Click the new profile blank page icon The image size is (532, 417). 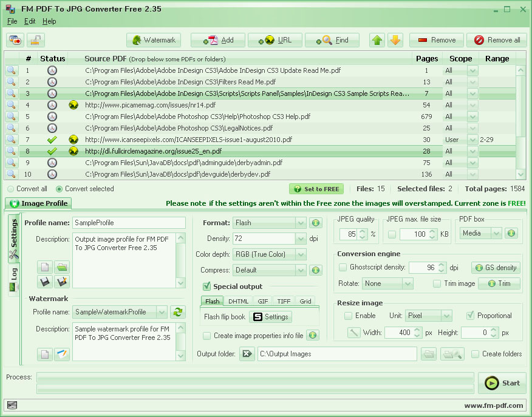pyautogui.click(x=45, y=267)
